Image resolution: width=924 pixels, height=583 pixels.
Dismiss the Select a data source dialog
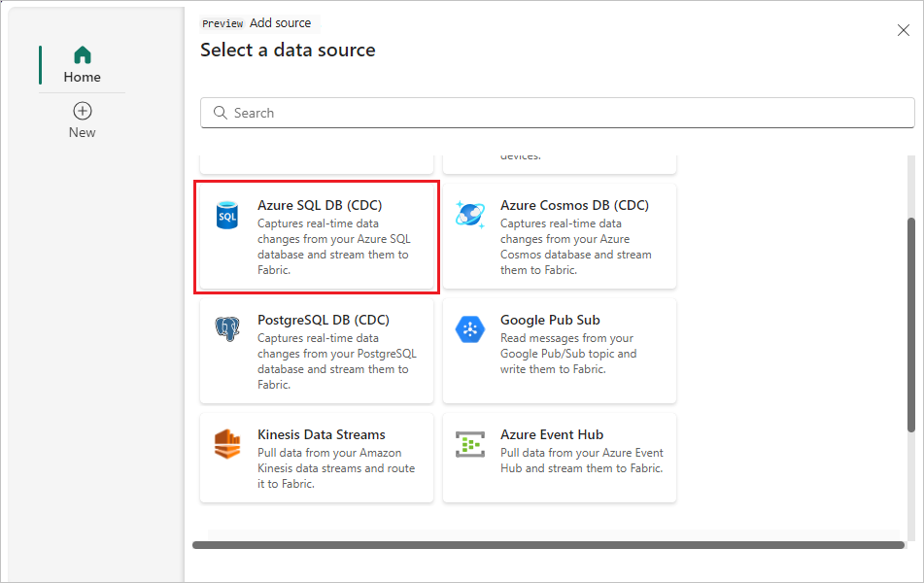pyautogui.click(x=904, y=30)
